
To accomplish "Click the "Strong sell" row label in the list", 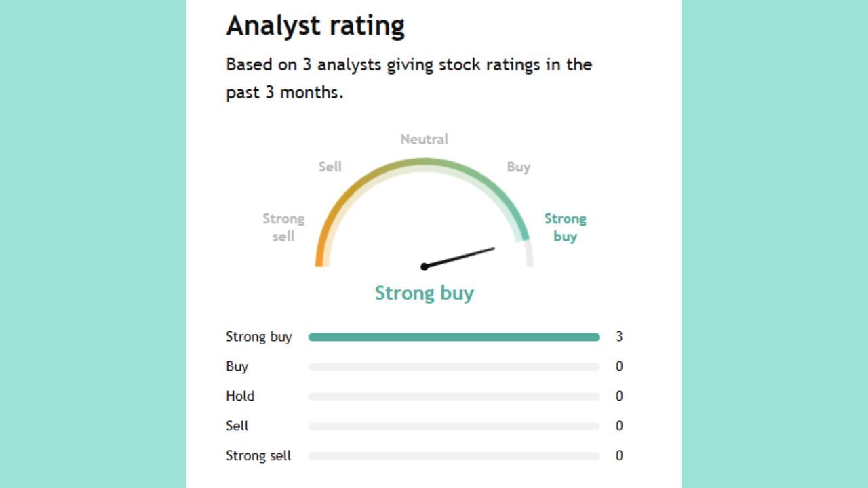I will (x=258, y=455).
